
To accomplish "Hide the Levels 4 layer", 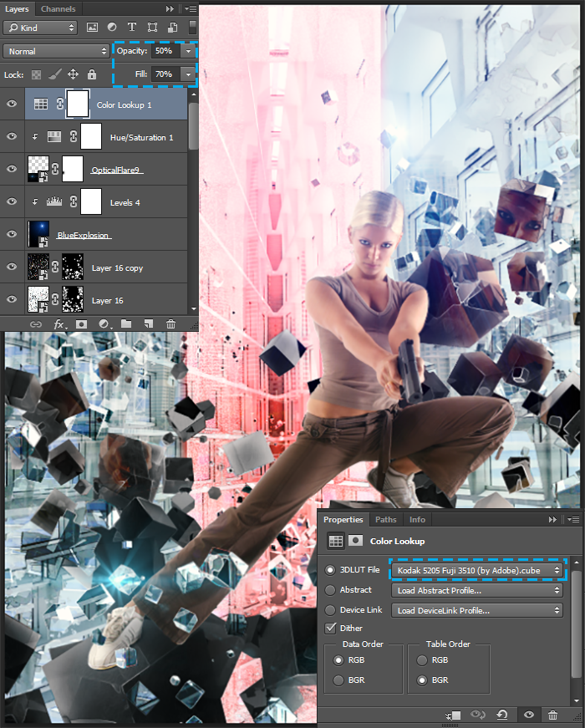I will pyautogui.click(x=12, y=201).
